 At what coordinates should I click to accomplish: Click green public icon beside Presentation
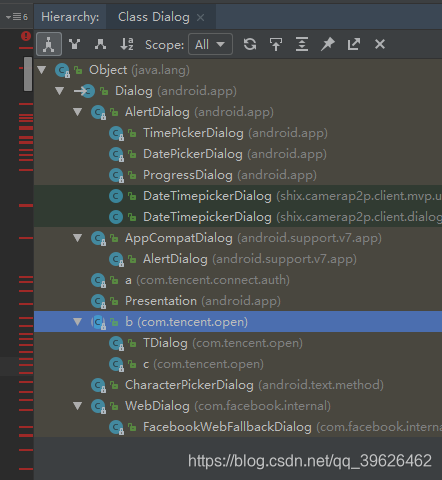click(114, 301)
